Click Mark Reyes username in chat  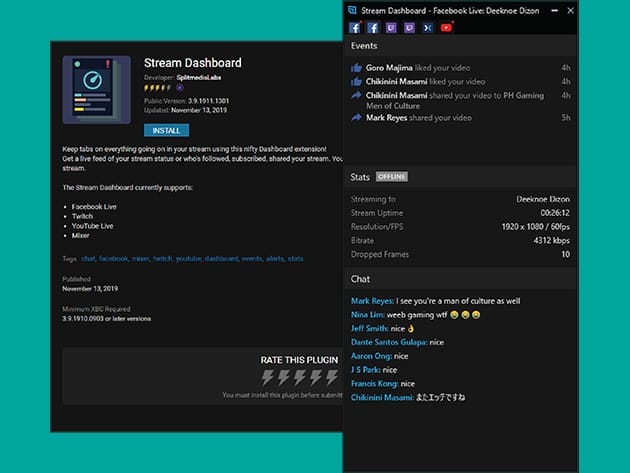tap(372, 301)
